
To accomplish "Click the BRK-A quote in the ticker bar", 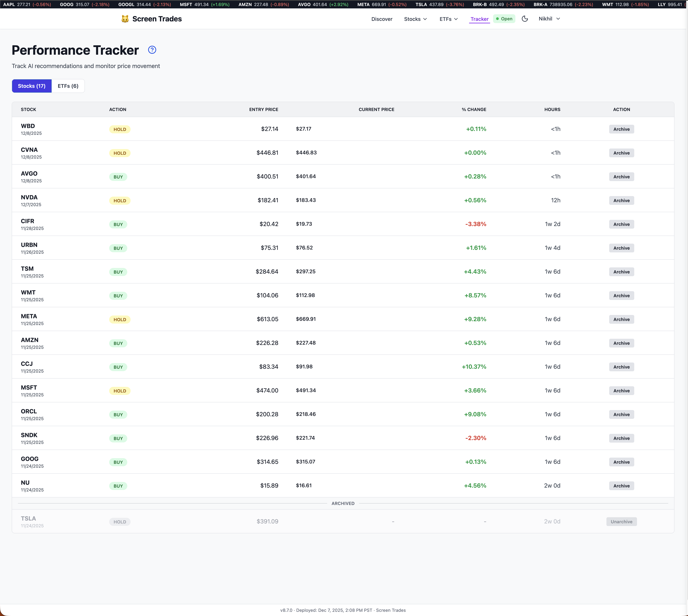I will point(563,4).
